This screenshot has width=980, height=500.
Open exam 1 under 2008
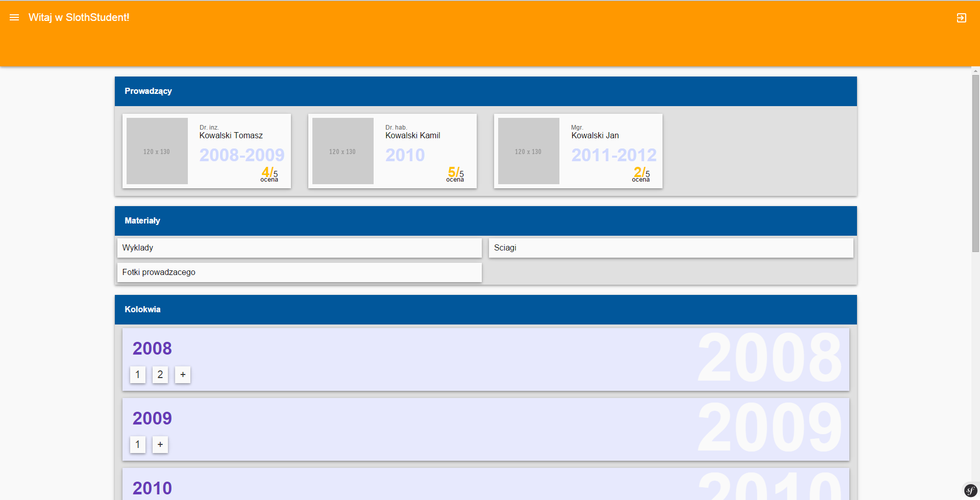click(138, 375)
